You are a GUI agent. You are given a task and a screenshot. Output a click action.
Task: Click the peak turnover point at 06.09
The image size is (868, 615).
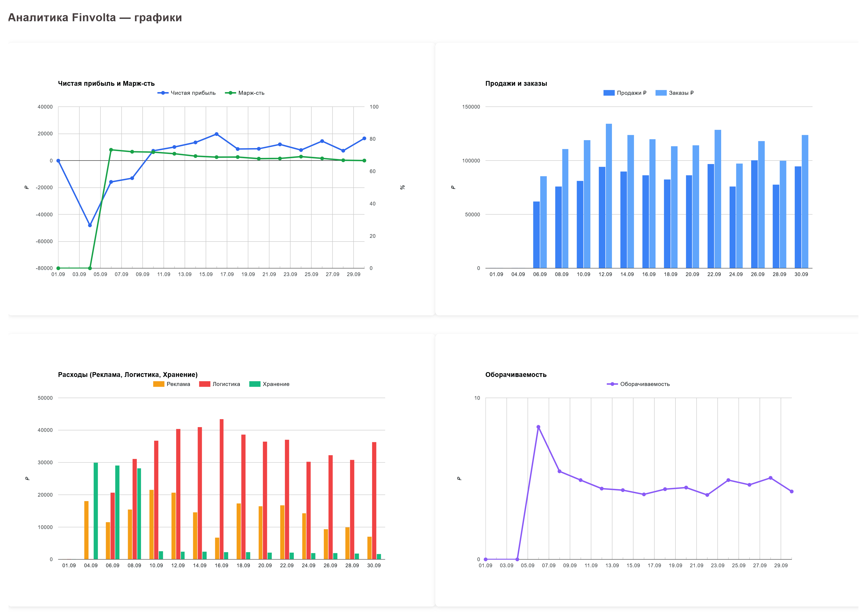(538, 427)
